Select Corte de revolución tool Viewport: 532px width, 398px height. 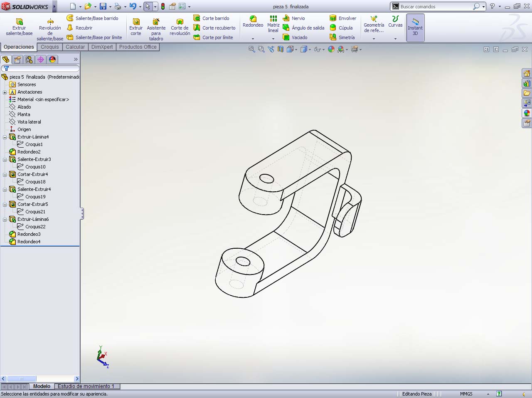point(180,27)
